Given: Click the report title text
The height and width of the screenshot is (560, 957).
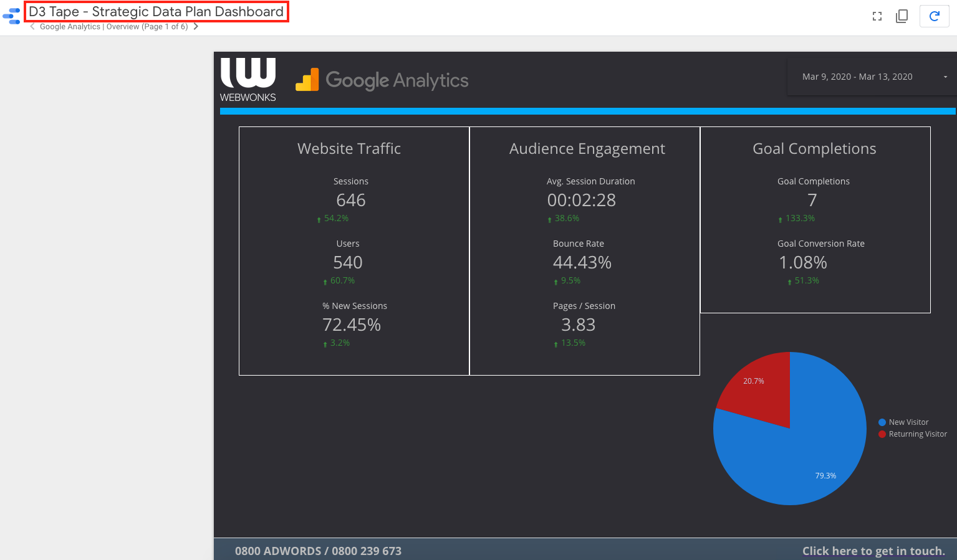Looking at the screenshot, I should click(156, 12).
